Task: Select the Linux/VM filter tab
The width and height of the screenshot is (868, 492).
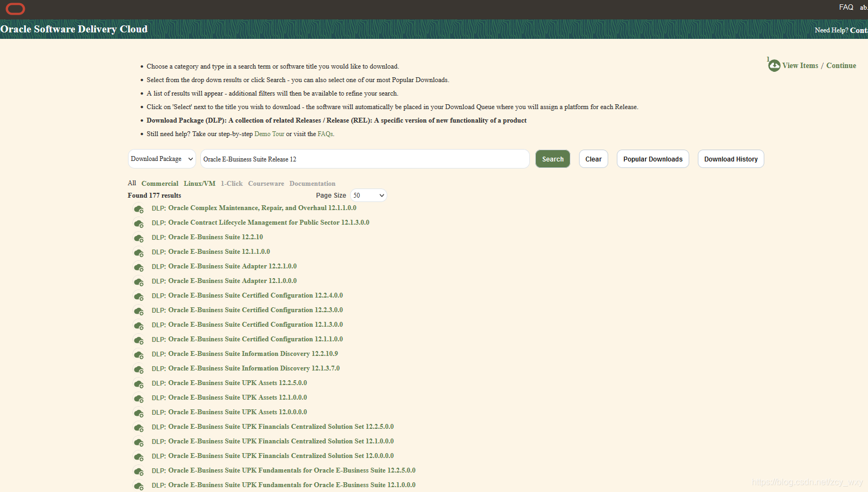Action: [199, 184]
